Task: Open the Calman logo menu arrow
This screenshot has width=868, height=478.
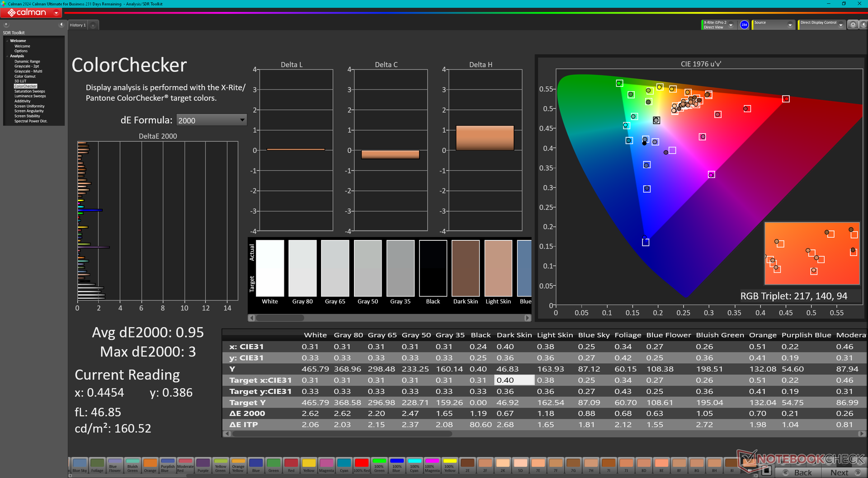Action: point(56,13)
